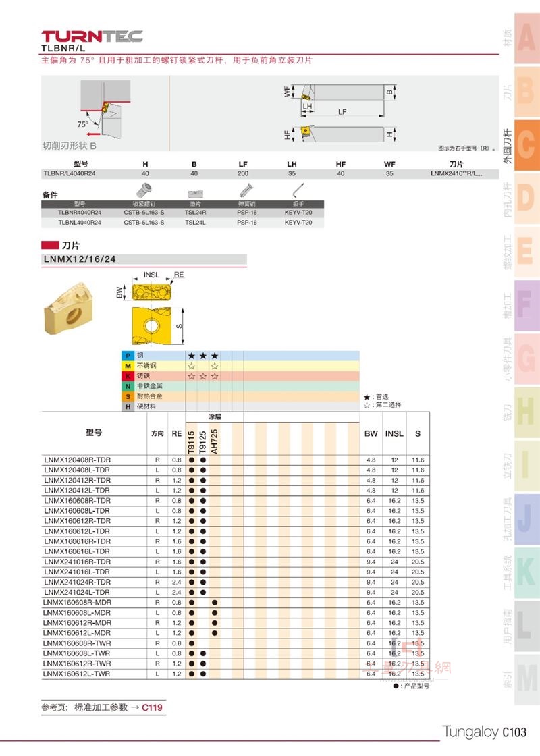
Task: Click the clamping screw image above 锁紧螺钉
Action: (143, 191)
